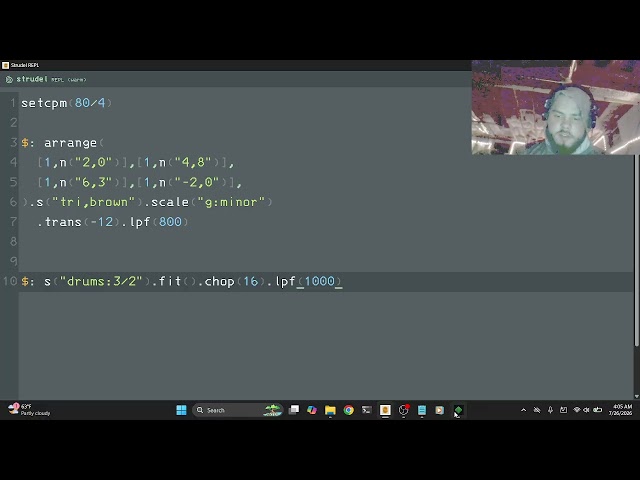640x480 pixels.
Task: Expand the hidden system tray icons chevron
Action: pyautogui.click(x=523, y=410)
